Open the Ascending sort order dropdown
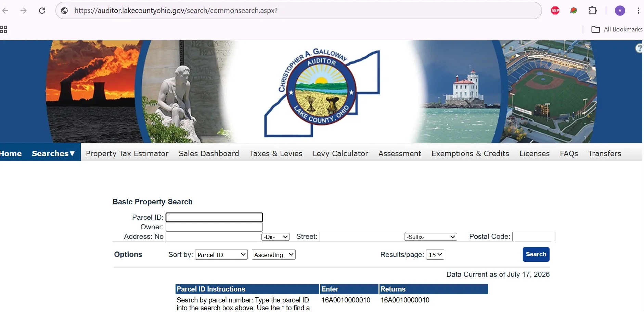The height and width of the screenshot is (312, 644). [274, 255]
